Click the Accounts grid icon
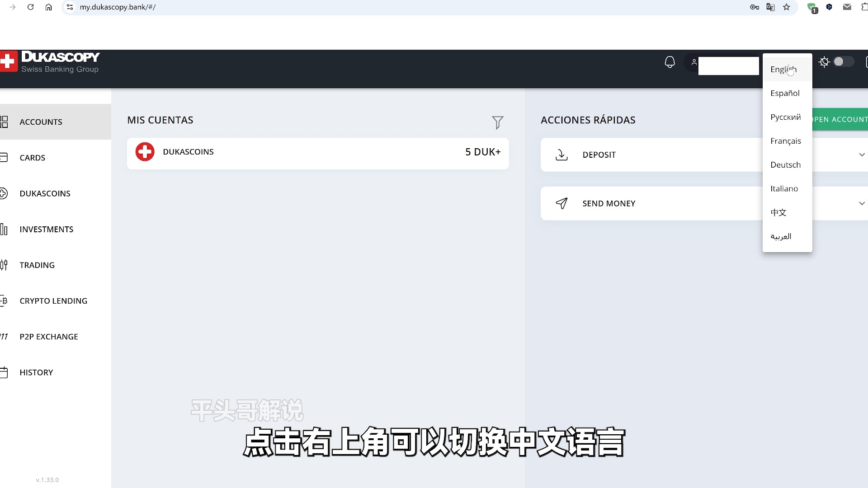 [x=4, y=122]
